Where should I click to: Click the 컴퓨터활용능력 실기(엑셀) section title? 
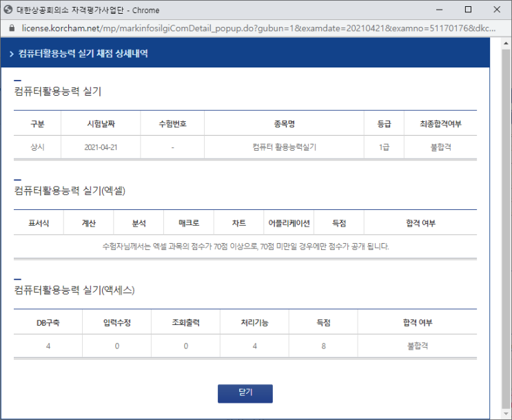click(x=70, y=191)
